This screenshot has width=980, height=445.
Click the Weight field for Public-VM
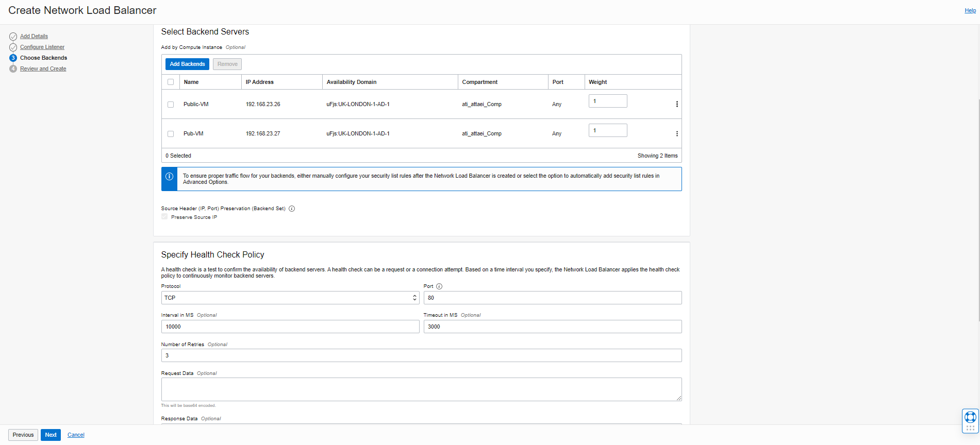click(607, 101)
